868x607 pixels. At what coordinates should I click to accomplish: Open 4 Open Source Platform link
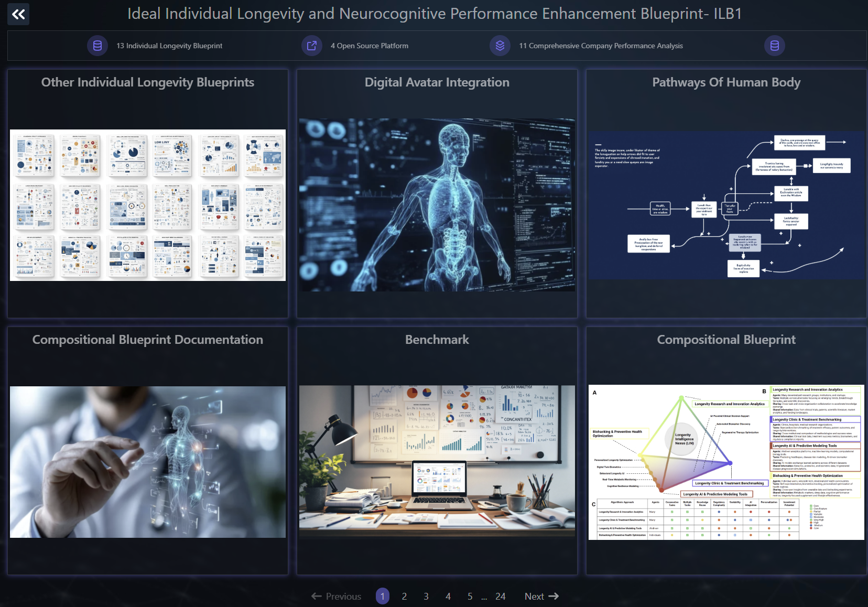[369, 46]
